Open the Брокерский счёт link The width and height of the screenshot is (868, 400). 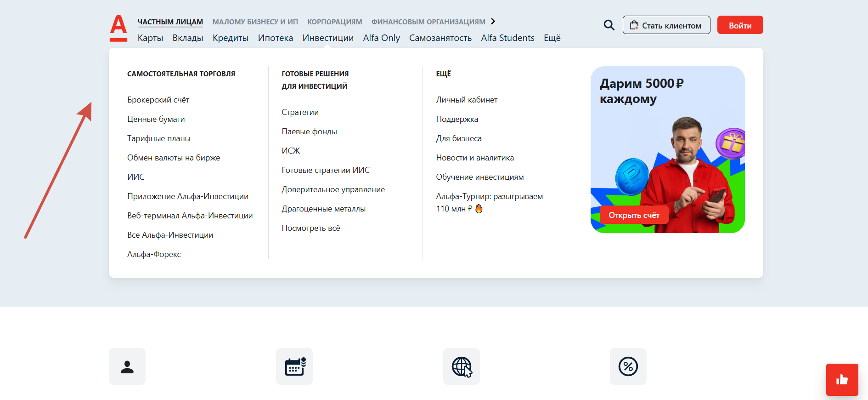tap(158, 100)
